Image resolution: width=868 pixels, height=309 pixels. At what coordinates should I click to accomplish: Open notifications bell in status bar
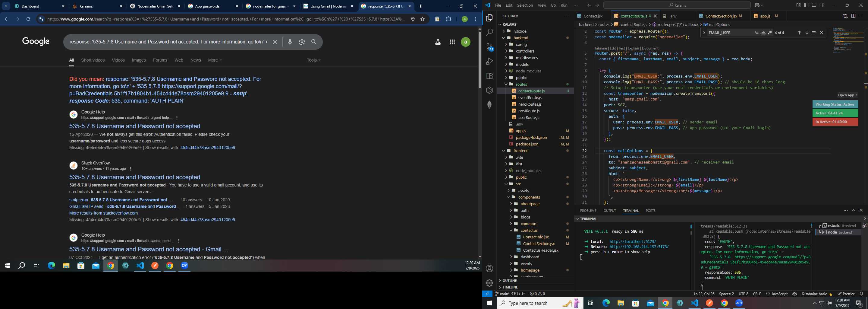tap(861, 294)
